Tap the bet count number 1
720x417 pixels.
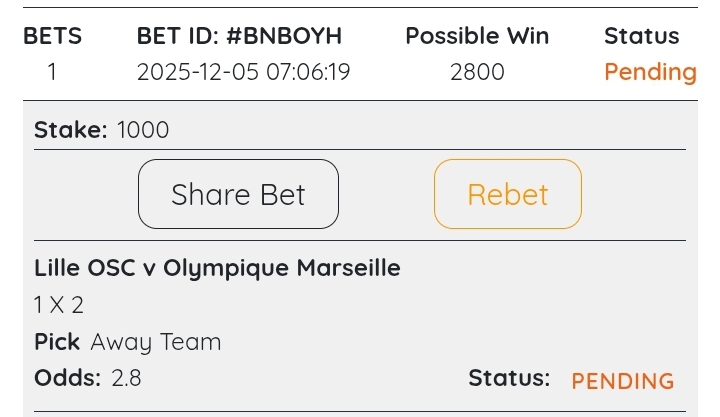click(52, 72)
